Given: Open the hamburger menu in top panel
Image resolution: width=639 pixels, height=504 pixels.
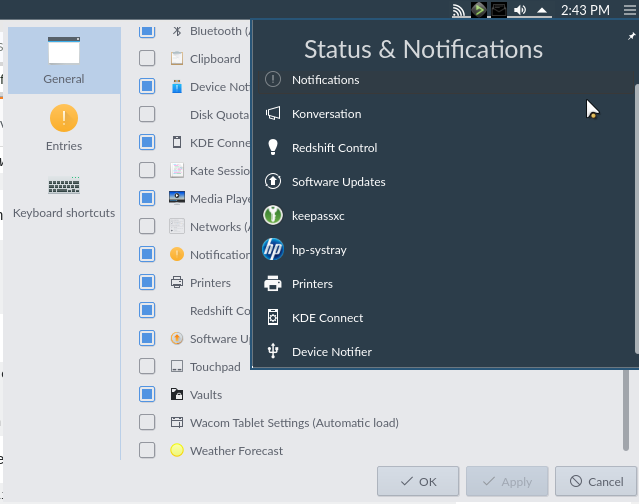Looking at the screenshot, I should pos(630,10).
